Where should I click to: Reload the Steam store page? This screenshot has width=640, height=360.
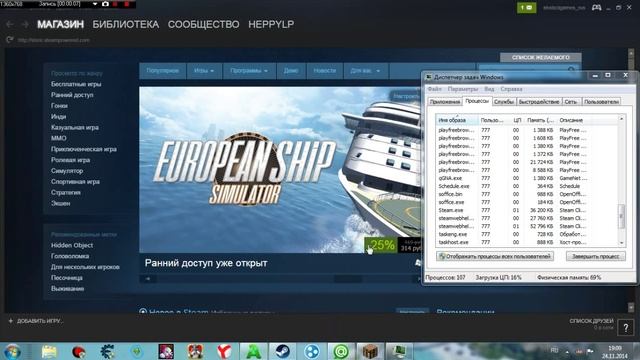[10, 40]
